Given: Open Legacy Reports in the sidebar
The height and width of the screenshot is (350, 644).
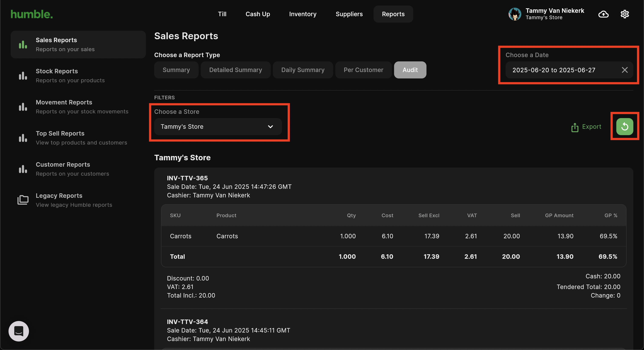Looking at the screenshot, I should (78, 200).
